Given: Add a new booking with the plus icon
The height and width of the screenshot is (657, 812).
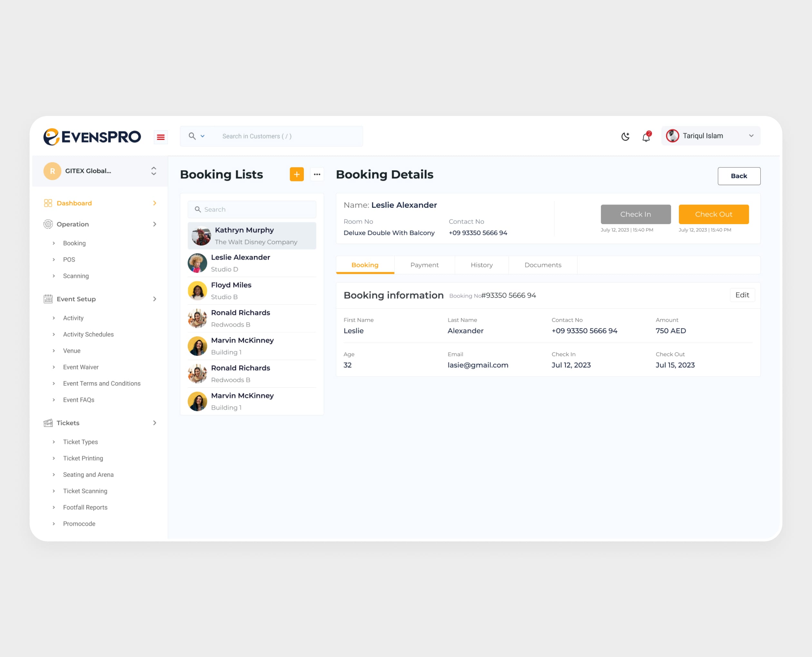Looking at the screenshot, I should click(x=296, y=175).
